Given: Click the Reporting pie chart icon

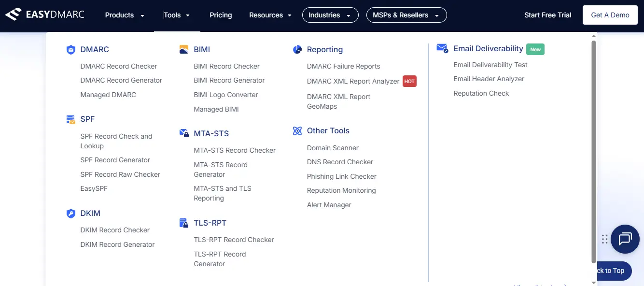Looking at the screenshot, I should 297,50.
